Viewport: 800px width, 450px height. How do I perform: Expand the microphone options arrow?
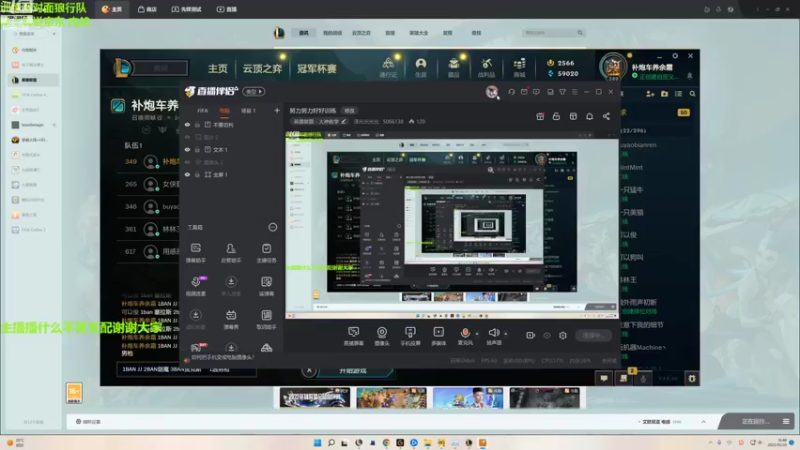[477, 334]
